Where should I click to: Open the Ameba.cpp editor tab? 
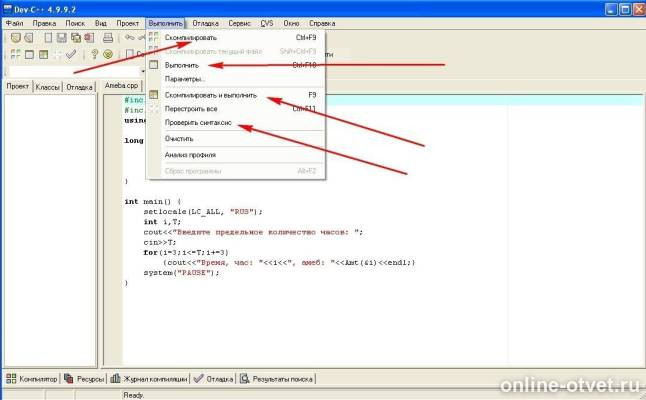pyautogui.click(x=120, y=87)
